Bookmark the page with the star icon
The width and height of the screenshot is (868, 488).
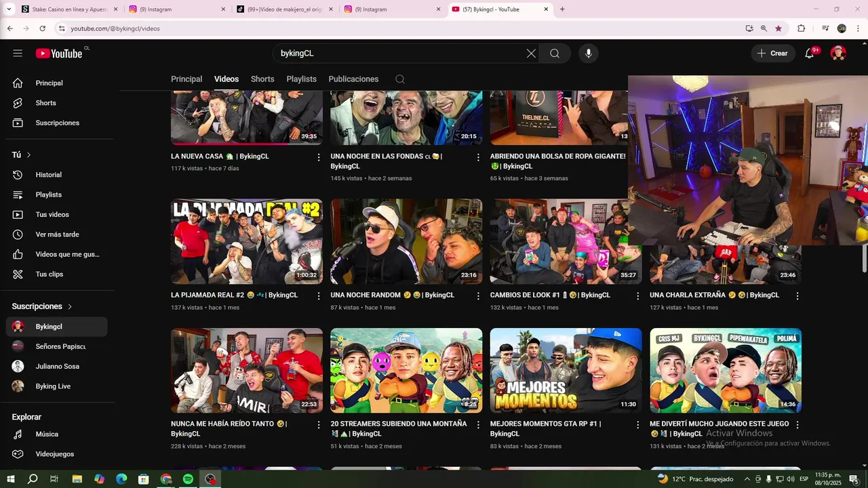click(778, 28)
